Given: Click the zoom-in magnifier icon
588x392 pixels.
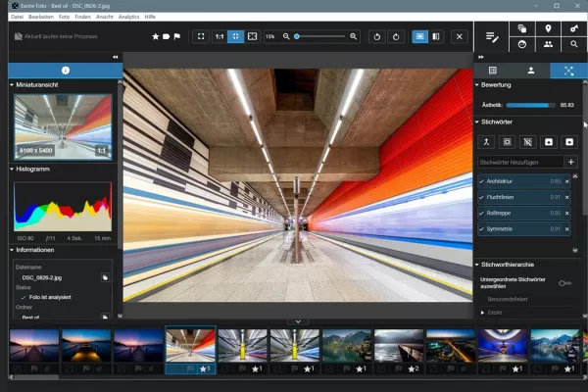Looking at the screenshot, I should coord(354,36).
